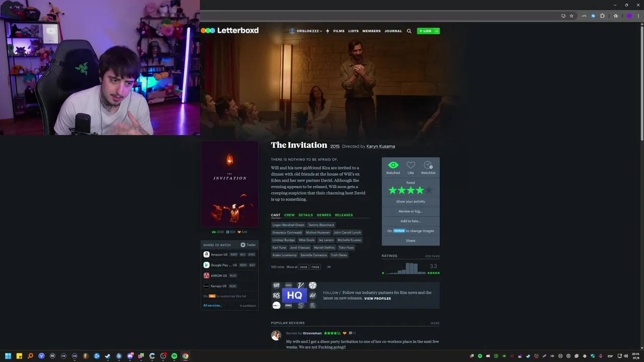Image resolution: width=644 pixels, height=362 pixels.
Task: Open director Karyn Kusama's page
Action: click(x=381, y=146)
